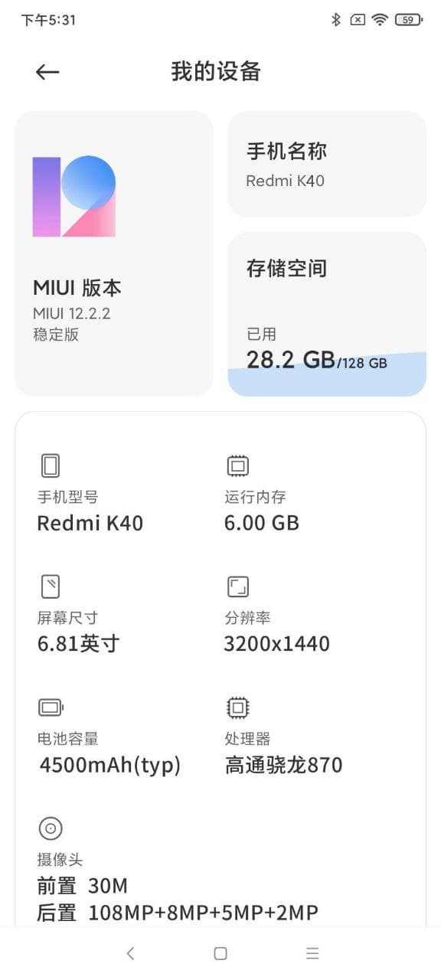Open the 存储空间 storage card
441x980 pixels.
[x=327, y=314]
